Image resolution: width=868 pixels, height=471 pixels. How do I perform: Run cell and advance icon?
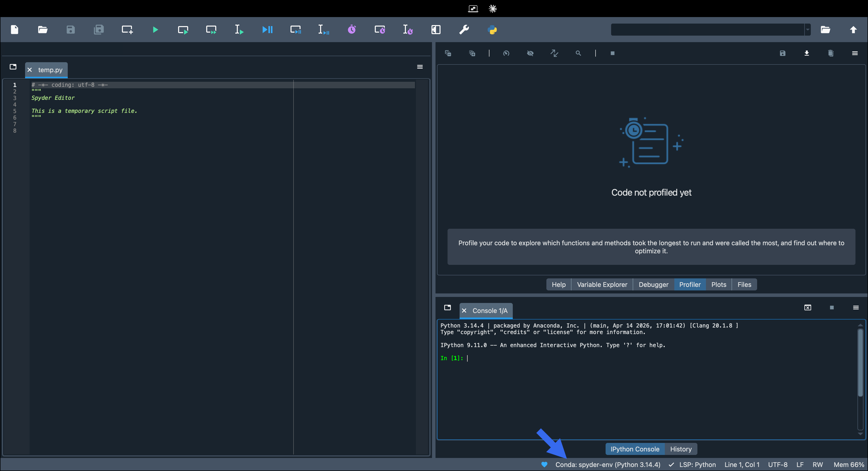coord(211,30)
